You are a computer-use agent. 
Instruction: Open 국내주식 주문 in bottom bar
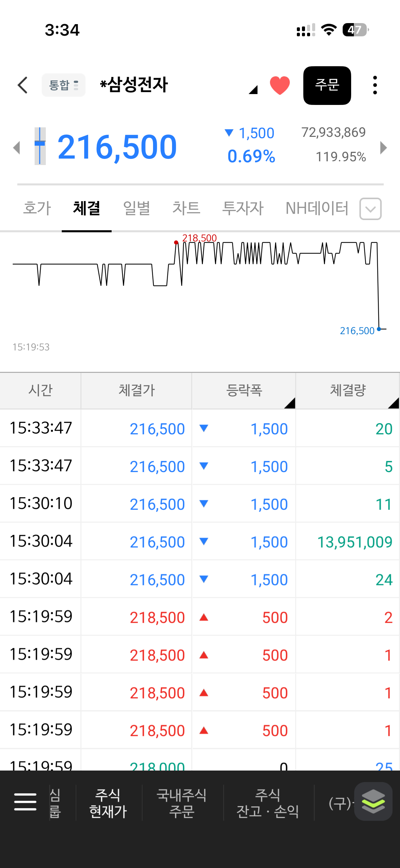[182, 803]
